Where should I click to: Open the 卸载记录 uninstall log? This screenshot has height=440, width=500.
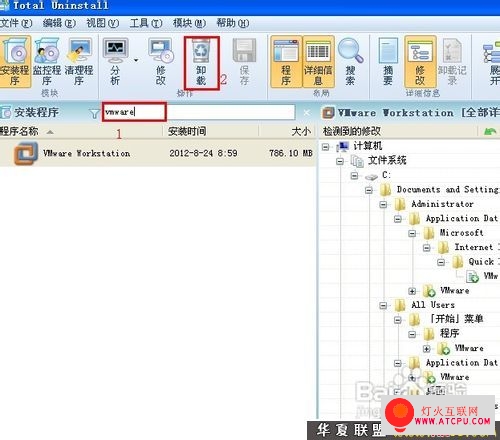[452, 62]
